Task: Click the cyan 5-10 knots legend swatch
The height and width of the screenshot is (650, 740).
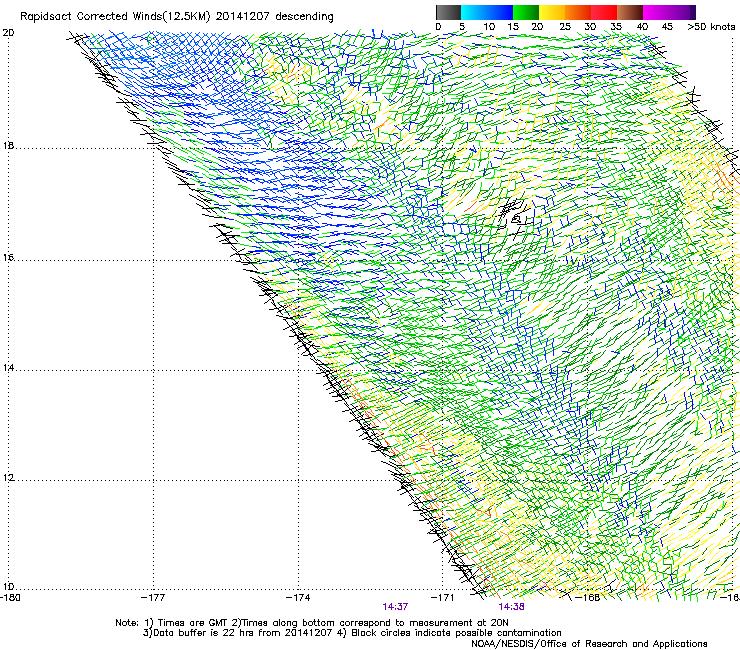Action: 474,12
